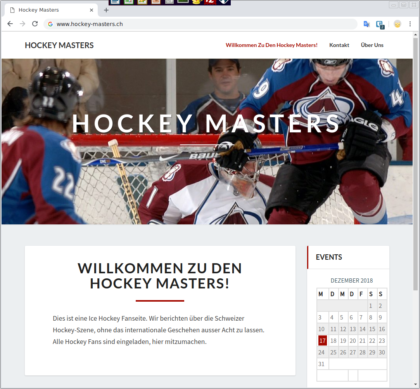Open the Chrome three-dot menu

point(410,24)
